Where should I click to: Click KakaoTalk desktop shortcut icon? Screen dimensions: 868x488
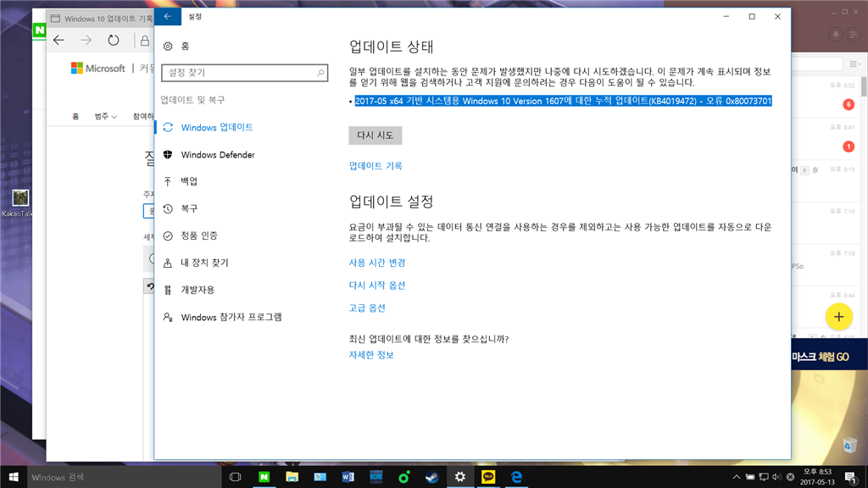tap(19, 202)
